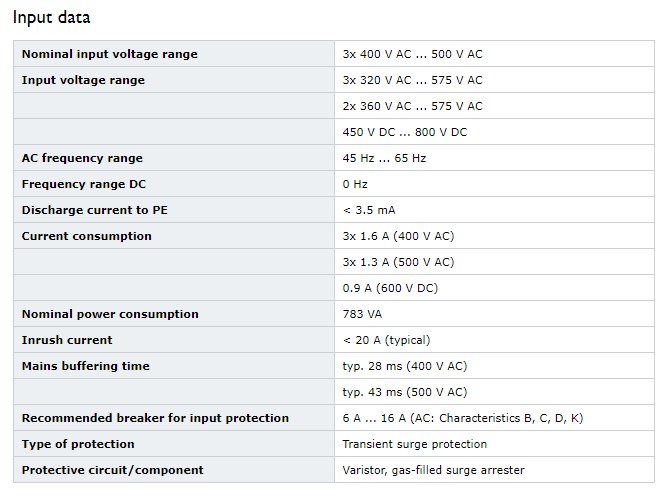Click the 3x 400 V AC ... 500 V AC value

412,54
